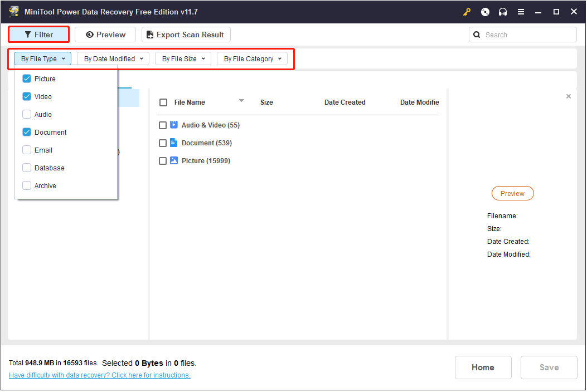Viewport: 587px width, 392px height.
Task: Click the Audio & Video folder icon
Action: tap(174, 125)
